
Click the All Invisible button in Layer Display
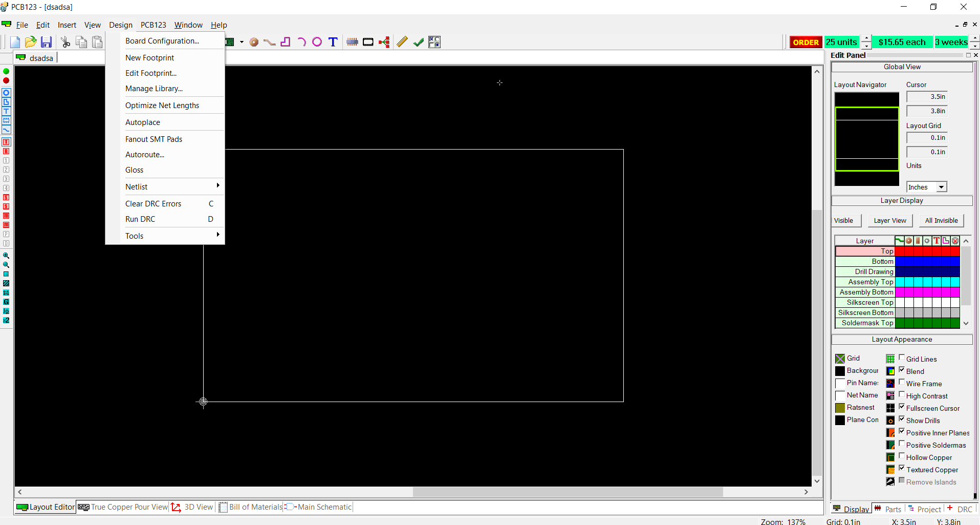(x=941, y=220)
